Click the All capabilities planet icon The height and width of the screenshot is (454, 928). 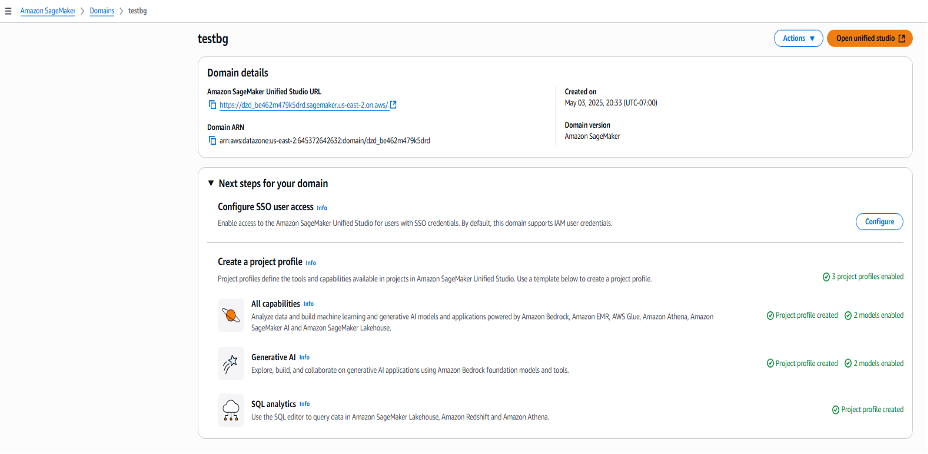click(231, 317)
